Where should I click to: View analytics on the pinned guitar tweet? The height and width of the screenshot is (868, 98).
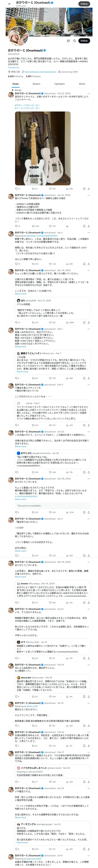coord(68,189)
